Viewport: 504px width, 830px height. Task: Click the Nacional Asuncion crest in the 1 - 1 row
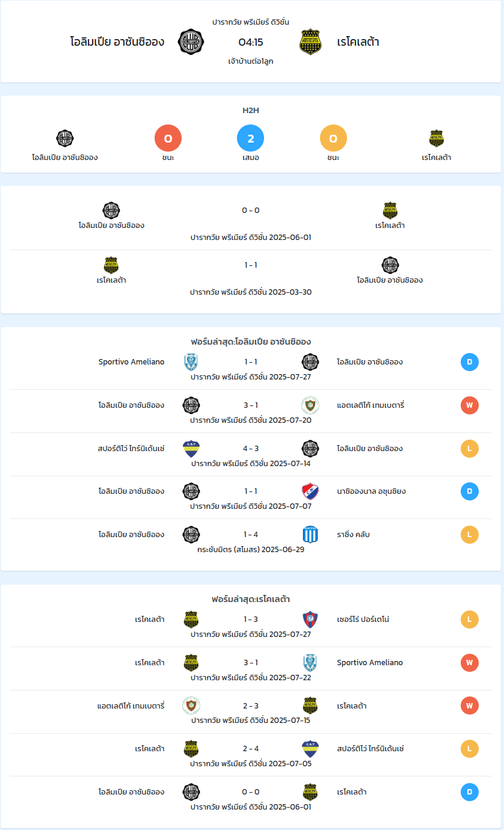310,491
